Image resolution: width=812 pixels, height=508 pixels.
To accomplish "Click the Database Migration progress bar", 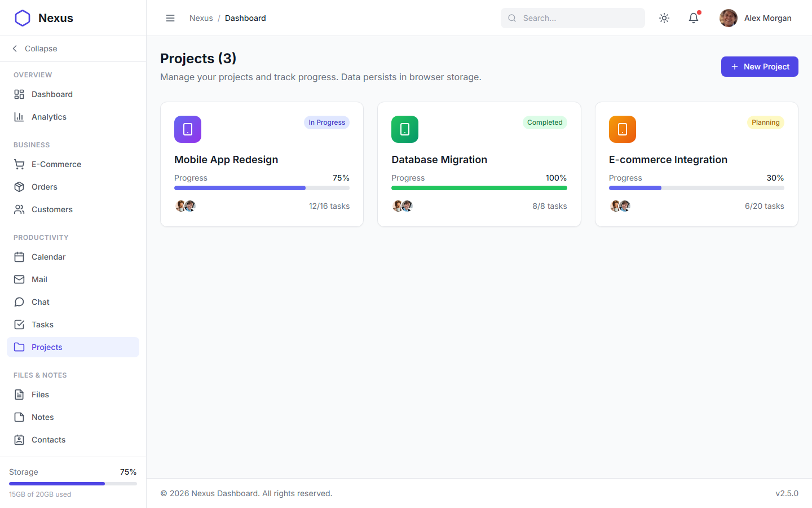I will [479, 188].
